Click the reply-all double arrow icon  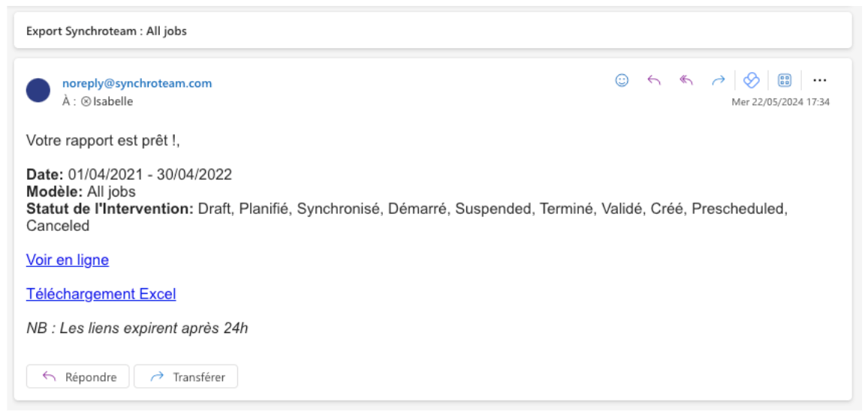[686, 81]
